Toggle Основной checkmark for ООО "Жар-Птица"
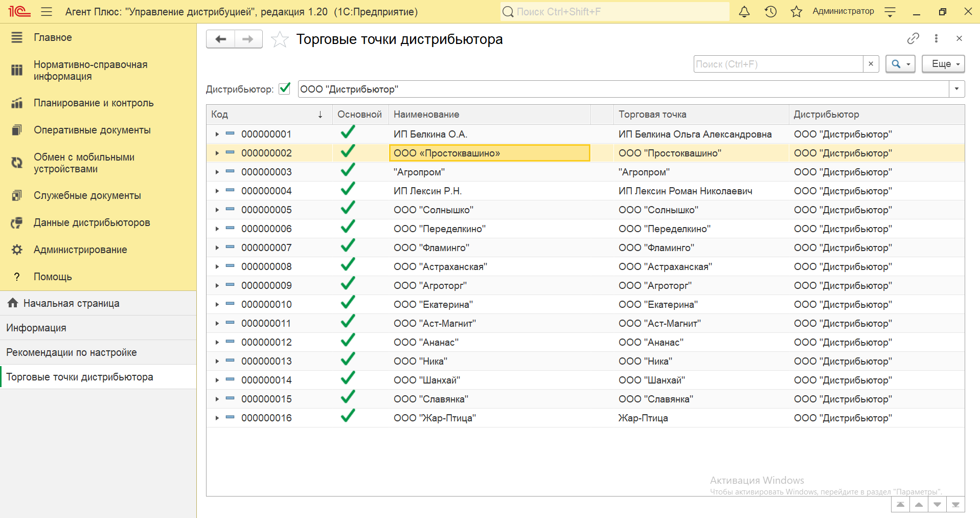Screen dimensions: 980x518 pyautogui.click(x=348, y=417)
